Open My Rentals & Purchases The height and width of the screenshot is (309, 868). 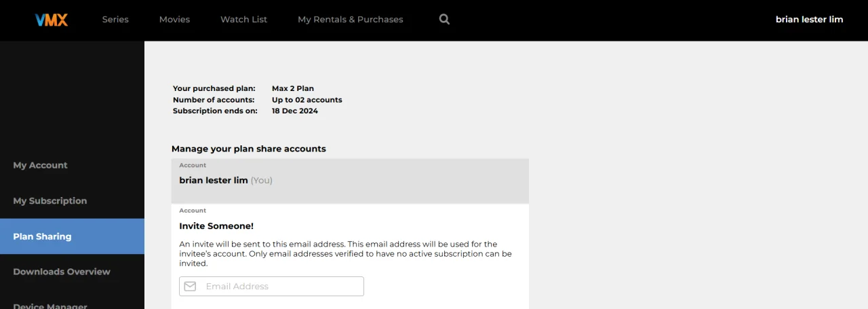coord(351,20)
